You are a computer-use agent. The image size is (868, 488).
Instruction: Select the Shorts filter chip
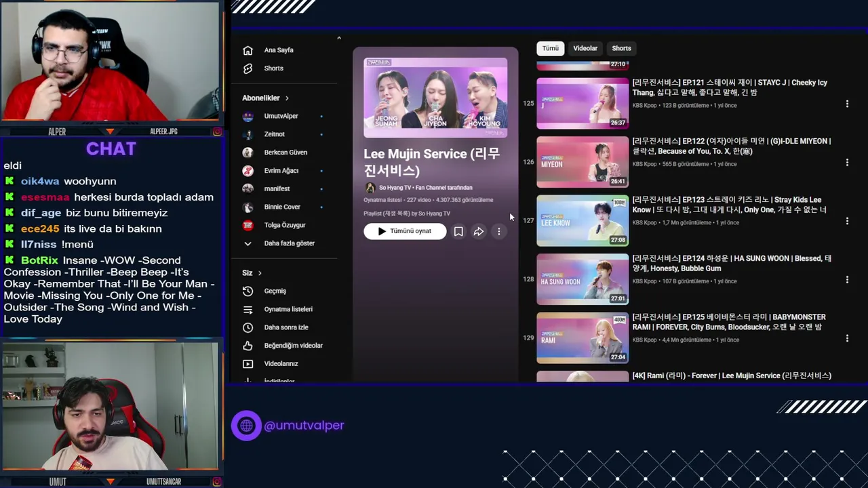click(621, 48)
